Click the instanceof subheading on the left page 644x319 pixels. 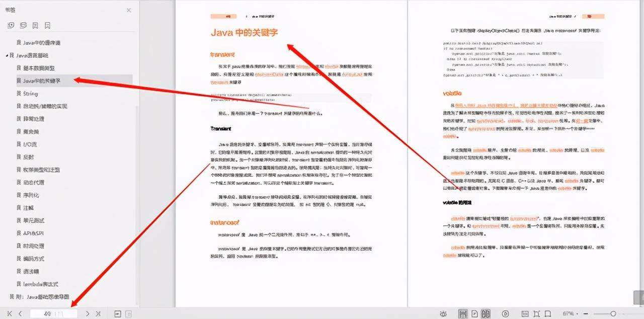[x=224, y=222]
